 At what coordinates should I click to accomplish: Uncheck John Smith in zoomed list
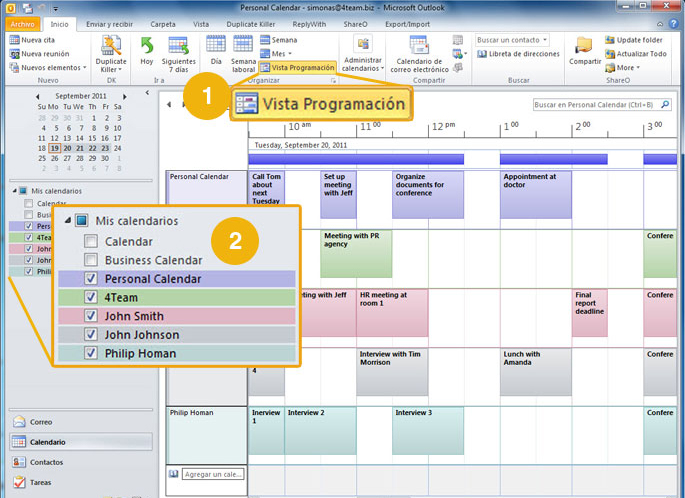point(91,316)
